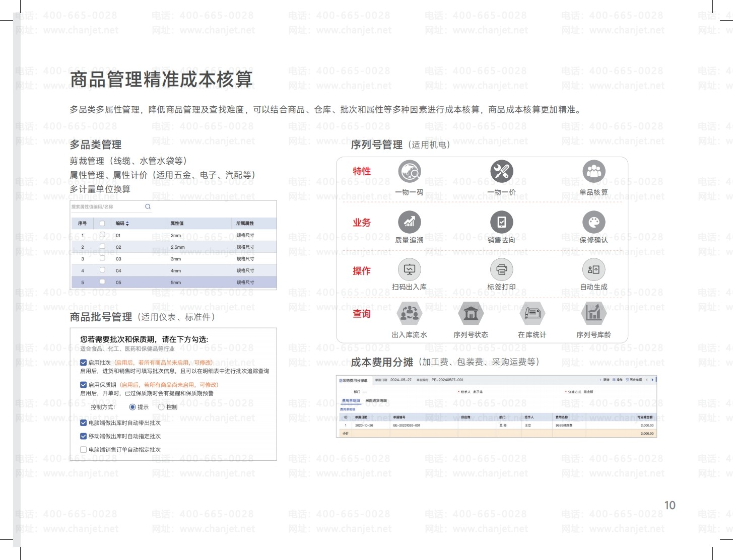Viewport: 733px width, 560px height.
Task: Click the 2.5mm attribute value cell
Action: 178,247
